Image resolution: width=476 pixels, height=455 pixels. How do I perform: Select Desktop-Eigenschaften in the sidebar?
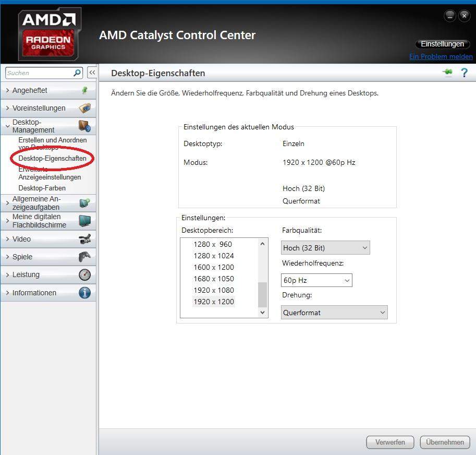pos(52,158)
